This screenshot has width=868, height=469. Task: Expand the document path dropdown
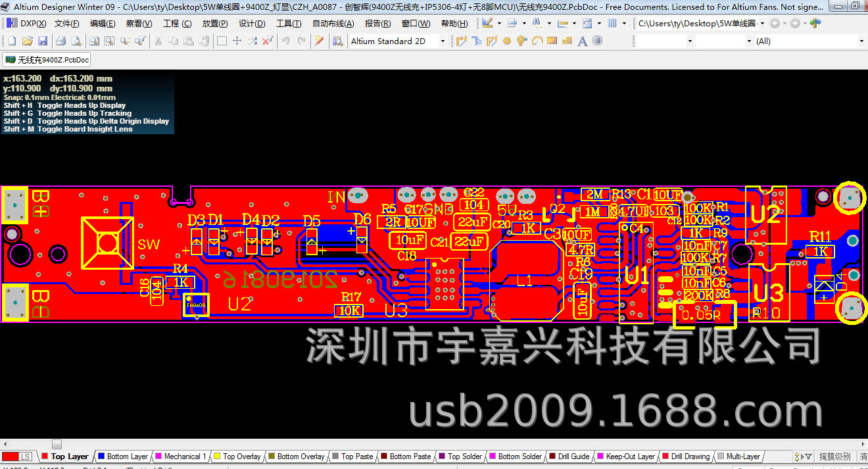pyautogui.click(x=761, y=23)
